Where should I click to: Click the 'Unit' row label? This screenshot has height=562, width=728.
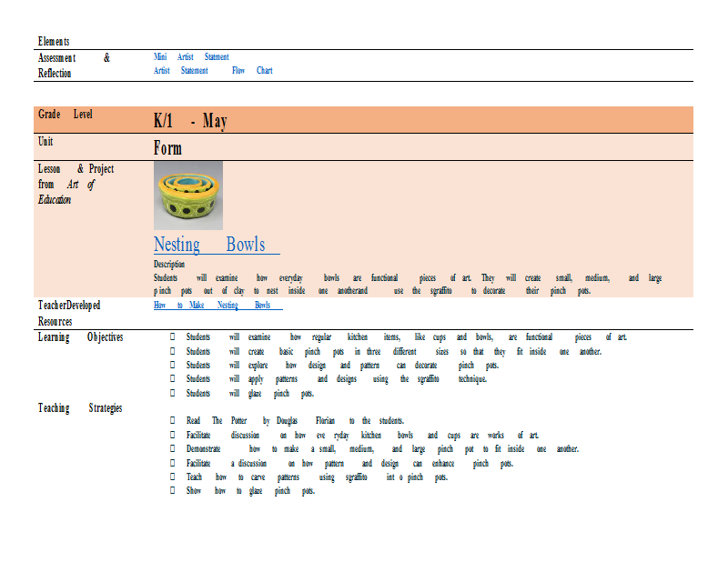coord(45,141)
